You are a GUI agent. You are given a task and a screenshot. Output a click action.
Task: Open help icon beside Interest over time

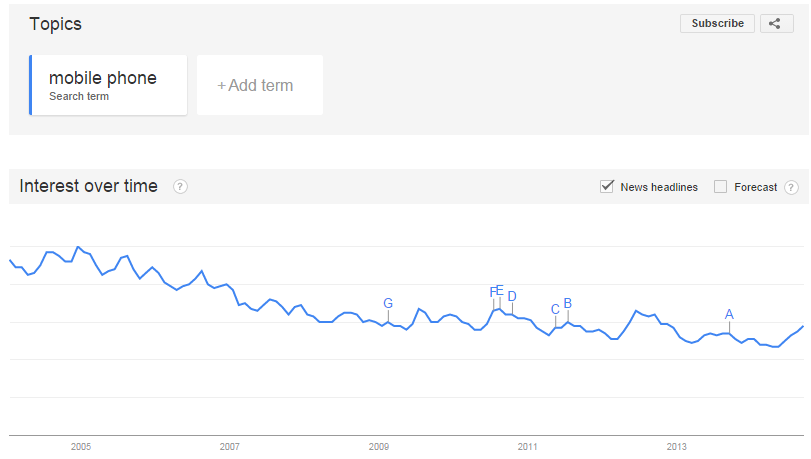pyautogui.click(x=180, y=186)
